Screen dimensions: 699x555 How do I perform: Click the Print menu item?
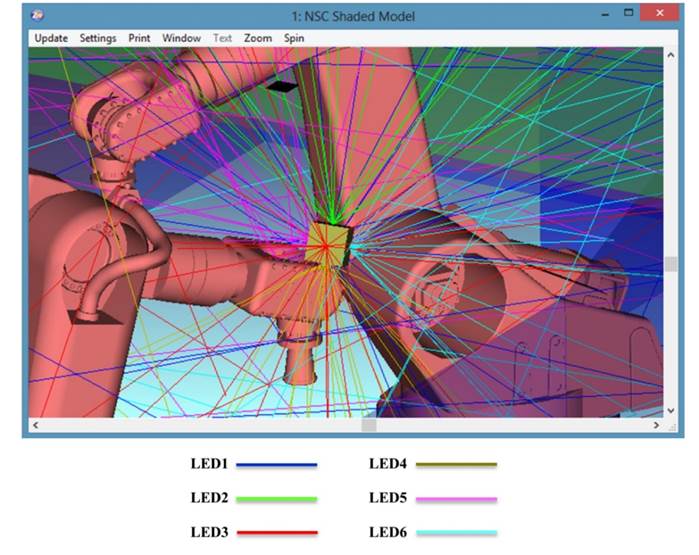coord(139,38)
